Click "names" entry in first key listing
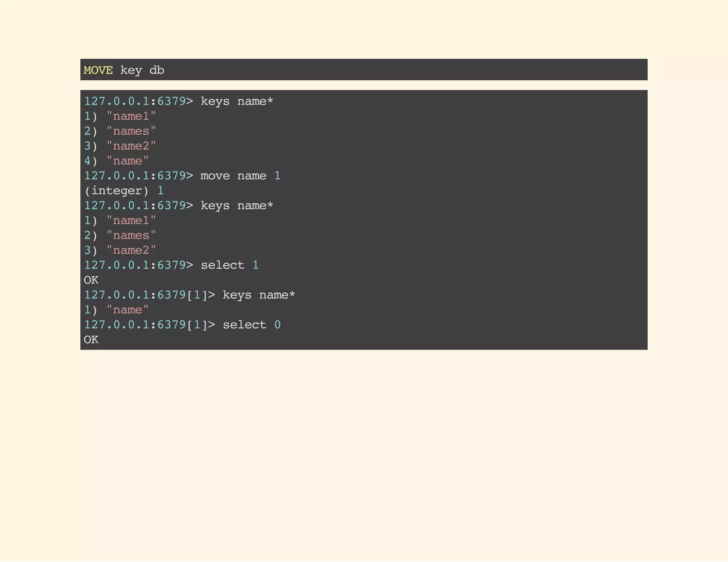 (x=131, y=131)
